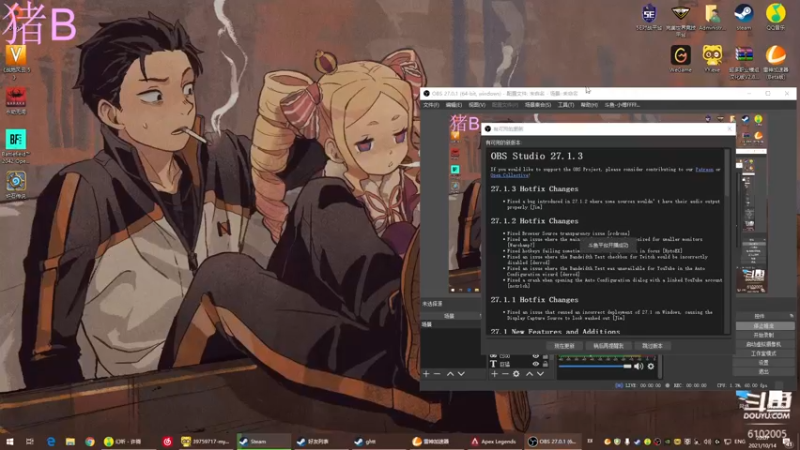Click 现在更新 in the update dialog

564,346
